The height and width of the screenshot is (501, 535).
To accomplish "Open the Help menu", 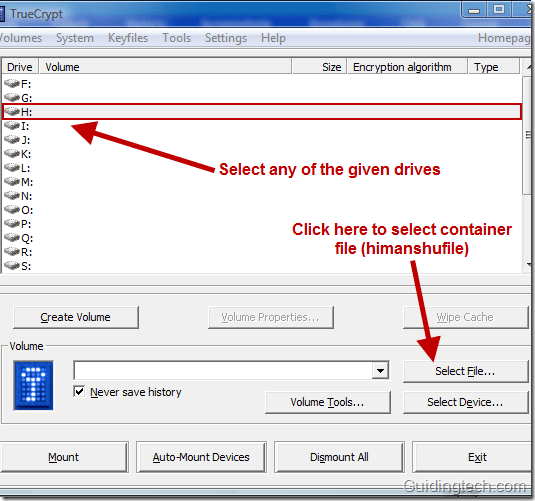I will (273, 38).
